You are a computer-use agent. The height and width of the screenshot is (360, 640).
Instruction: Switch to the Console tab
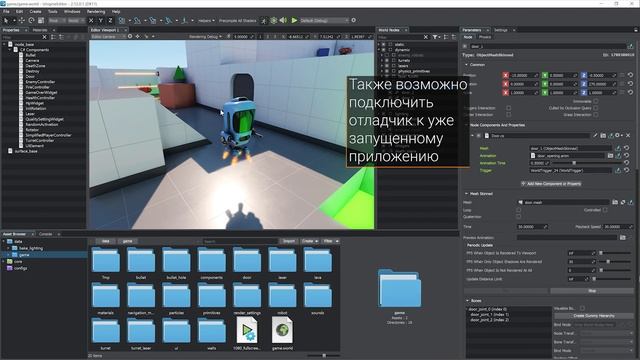point(45,234)
